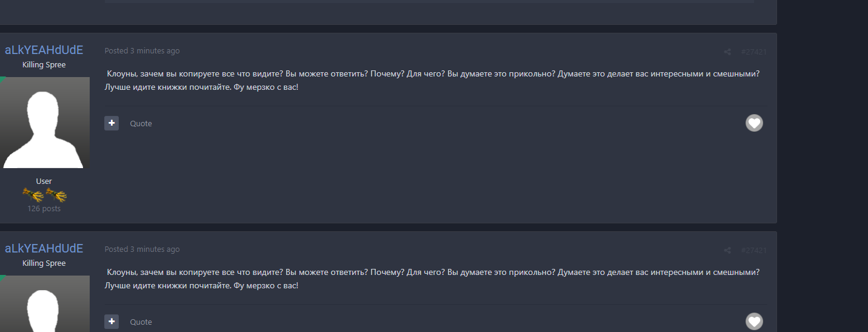Like the first post with heart icon
Viewport: 868px width, 332px height.
point(754,123)
